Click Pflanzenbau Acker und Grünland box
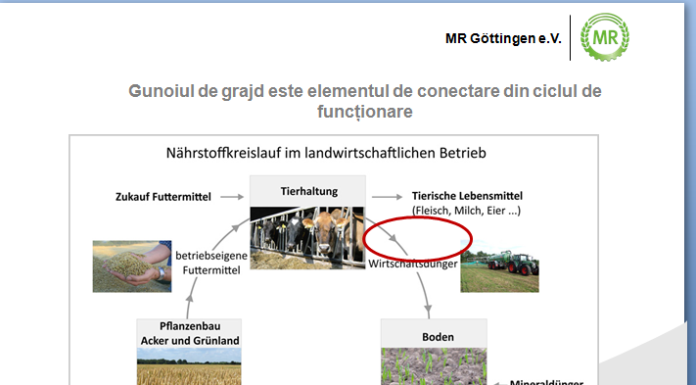This screenshot has height=385, width=696. (189, 333)
